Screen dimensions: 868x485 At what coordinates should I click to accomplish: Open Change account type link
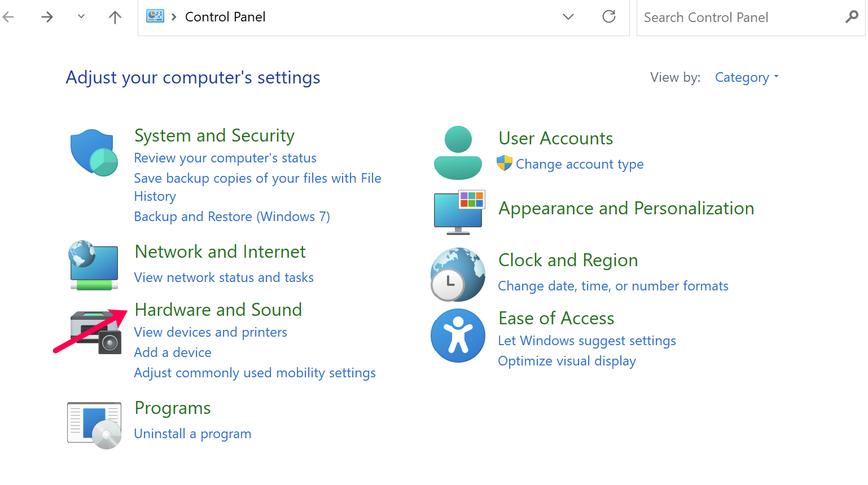tap(580, 164)
